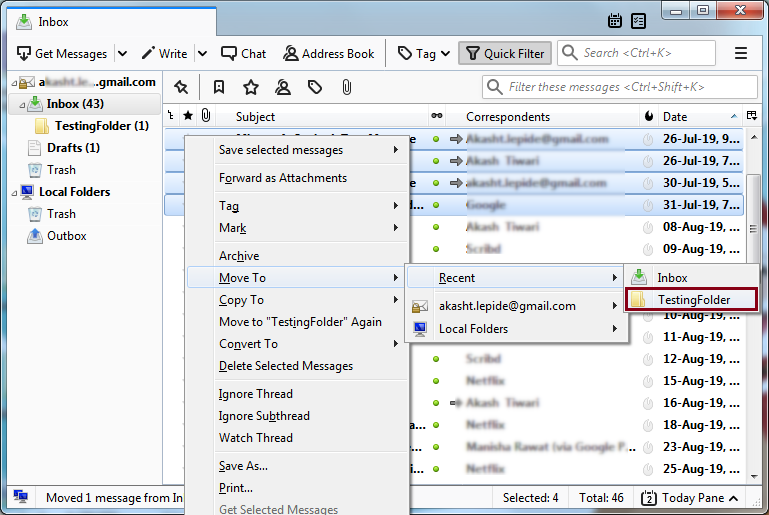Toggle the Quick Filter button

pyautogui.click(x=505, y=53)
